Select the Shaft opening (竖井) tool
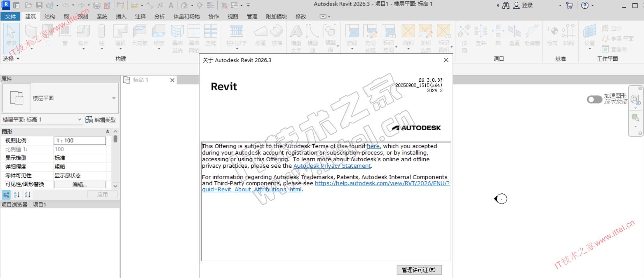 click(481, 36)
